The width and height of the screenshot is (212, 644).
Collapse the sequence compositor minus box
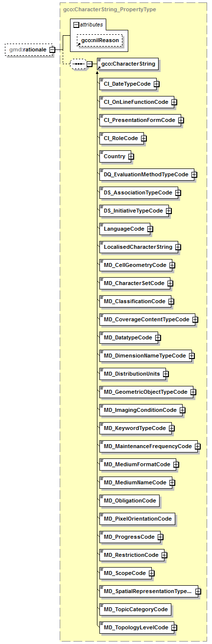[x=90, y=64]
